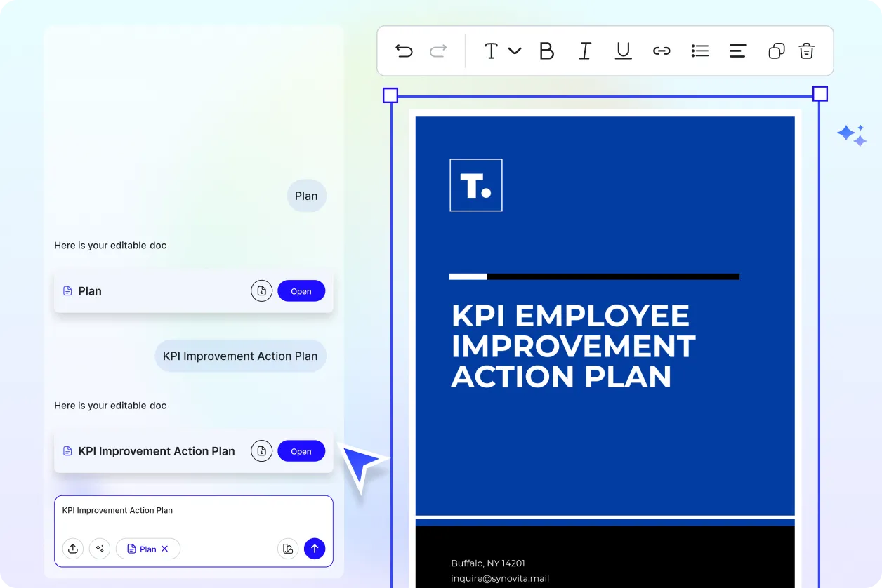This screenshot has height=588, width=882.
Task: Select the top-right selection handle
Action: [x=820, y=94]
